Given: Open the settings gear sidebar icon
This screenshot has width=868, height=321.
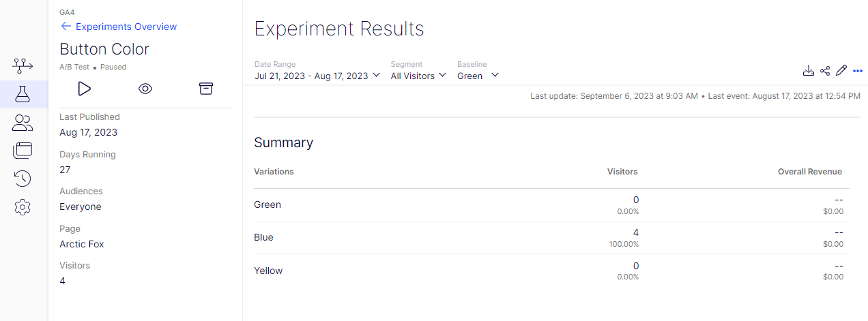Looking at the screenshot, I should coord(23,207).
